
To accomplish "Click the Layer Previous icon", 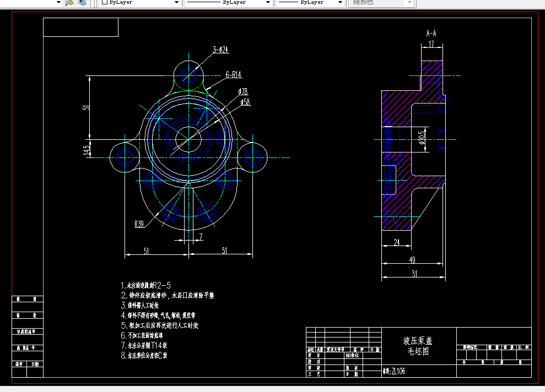I will pyautogui.click(x=82, y=2).
